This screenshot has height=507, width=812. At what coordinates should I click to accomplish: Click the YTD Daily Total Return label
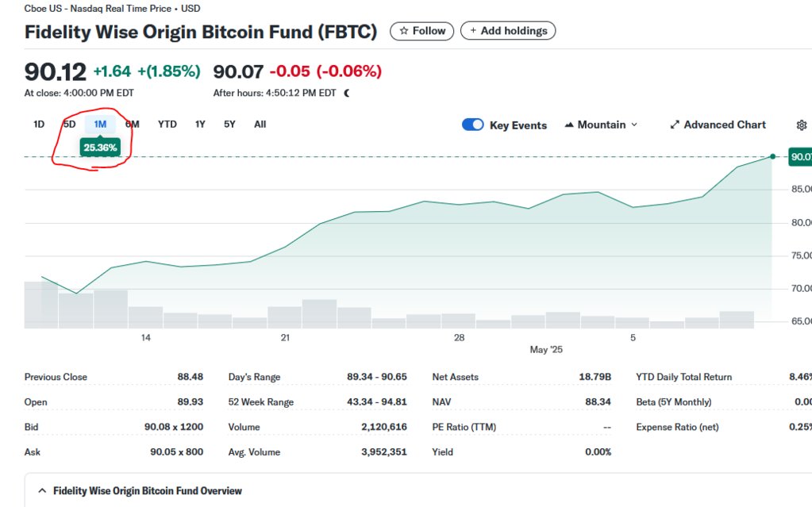[684, 377]
